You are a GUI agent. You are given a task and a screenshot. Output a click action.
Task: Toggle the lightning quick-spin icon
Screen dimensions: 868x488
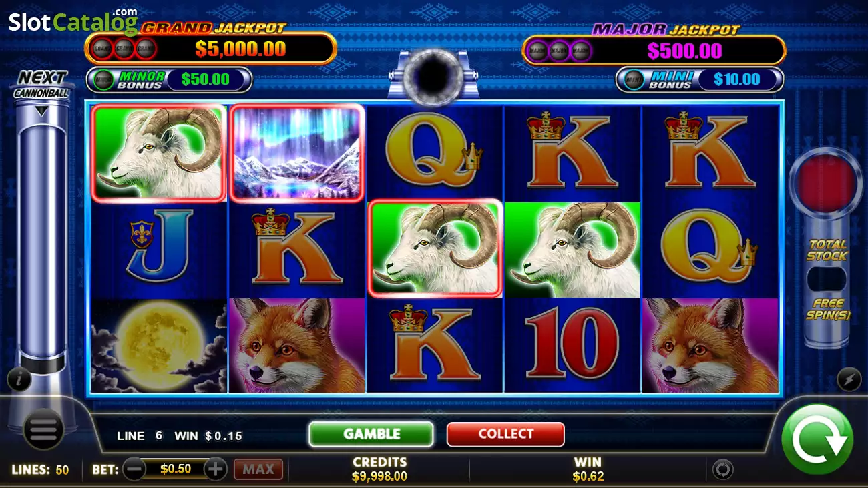click(849, 379)
